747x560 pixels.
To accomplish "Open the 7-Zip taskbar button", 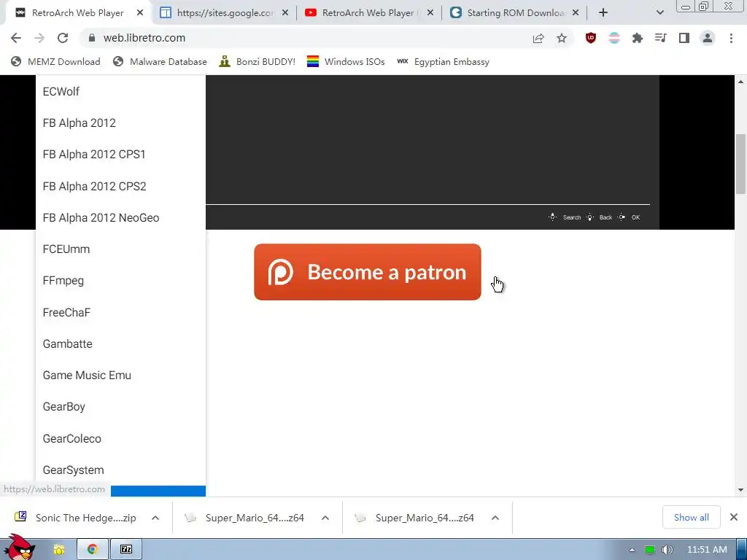I will 126,549.
